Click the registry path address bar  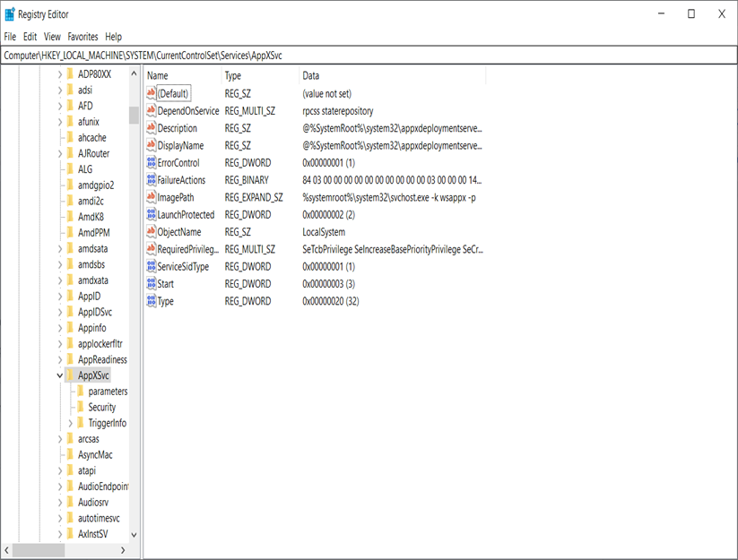click(369, 56)
